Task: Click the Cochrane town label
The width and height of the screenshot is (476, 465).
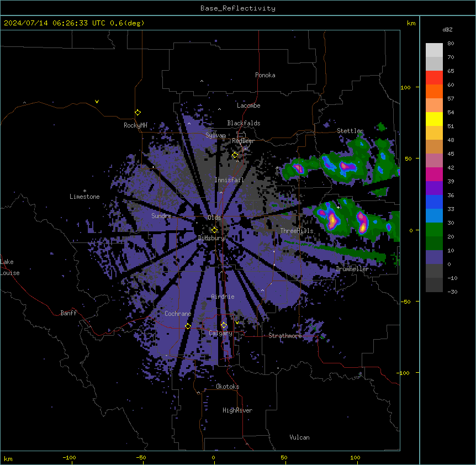Action: tap(178, 314)
